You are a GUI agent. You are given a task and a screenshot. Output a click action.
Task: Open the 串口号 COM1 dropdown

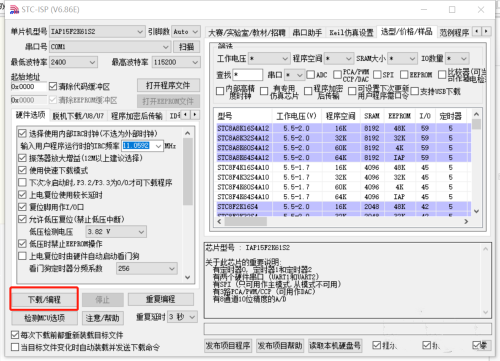[x=110, y=47]
